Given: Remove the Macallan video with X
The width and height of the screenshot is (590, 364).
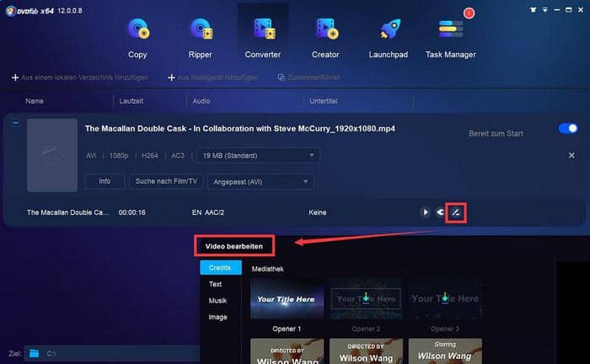Looking at the screenshot, I should pyautogui.click(x=571, y=155).
